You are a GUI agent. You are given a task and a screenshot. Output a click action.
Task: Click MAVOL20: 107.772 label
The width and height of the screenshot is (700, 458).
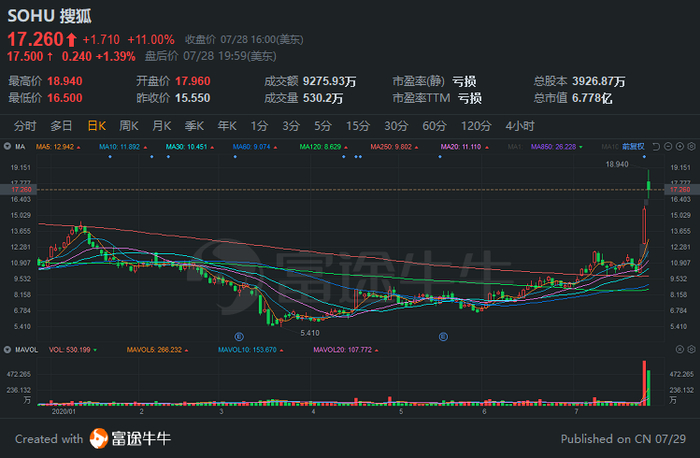click(x=342, y=350)
